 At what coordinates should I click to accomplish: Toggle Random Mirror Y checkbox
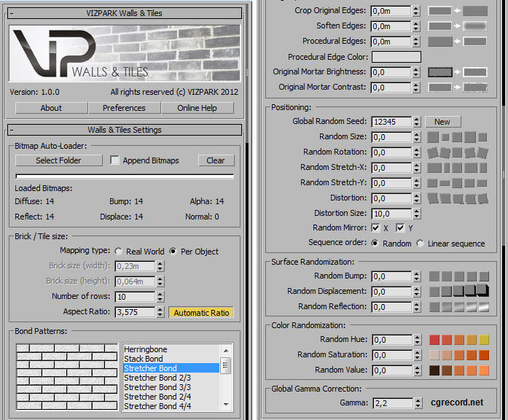click(400, 227)
